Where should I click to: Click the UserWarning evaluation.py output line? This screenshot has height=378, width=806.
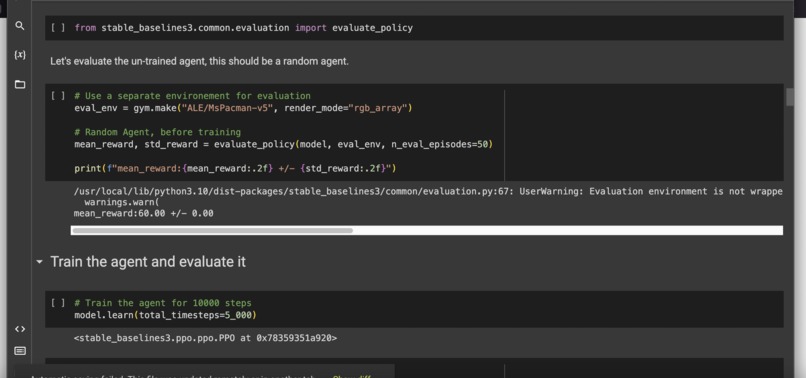pyautogui.click(x=428, y=191)
